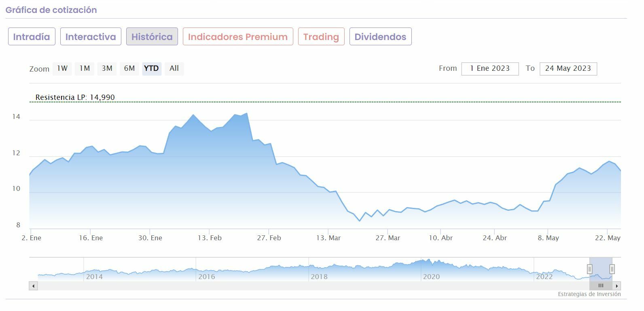Select the 1W zoom range
Viewport: 644px width, 311px height.
point(62,68)
